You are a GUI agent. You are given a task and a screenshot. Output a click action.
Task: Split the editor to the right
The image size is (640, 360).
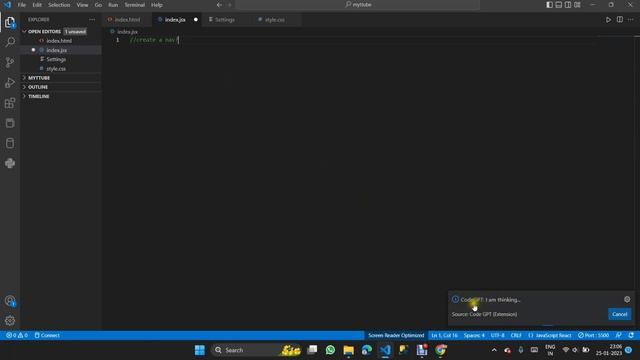click(x=620, y=20)
